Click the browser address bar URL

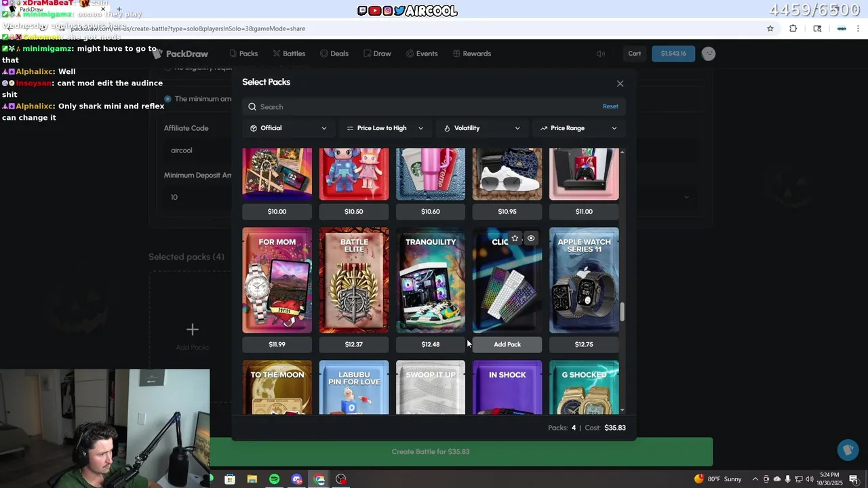[188, 28]
